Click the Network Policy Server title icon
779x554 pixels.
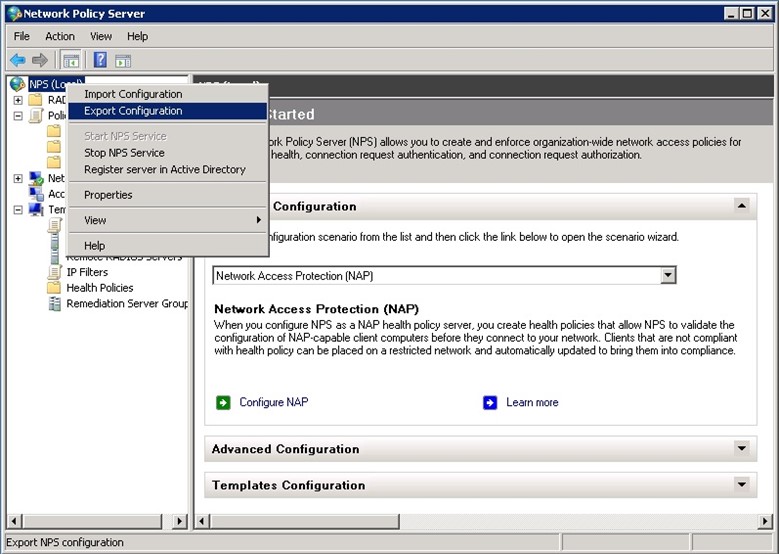(15, 13)
